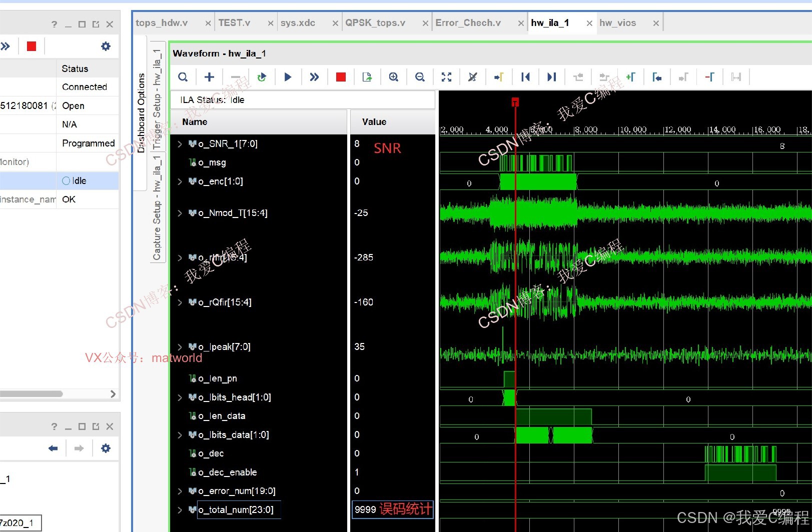Image resolution: width=812 pixels, height=532 pixels.
Task: Expand the o_SNR_1[7:0] signal
Action: tap(180, 144)
